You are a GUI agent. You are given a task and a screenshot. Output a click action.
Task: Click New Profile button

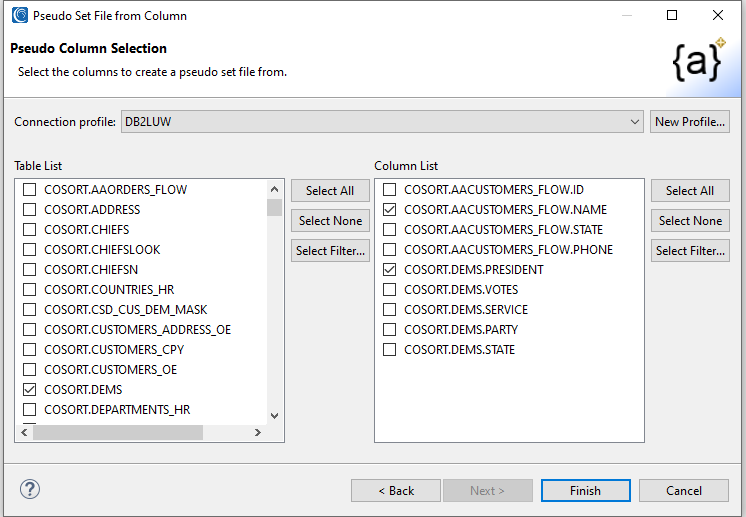[x=689, y=122]
